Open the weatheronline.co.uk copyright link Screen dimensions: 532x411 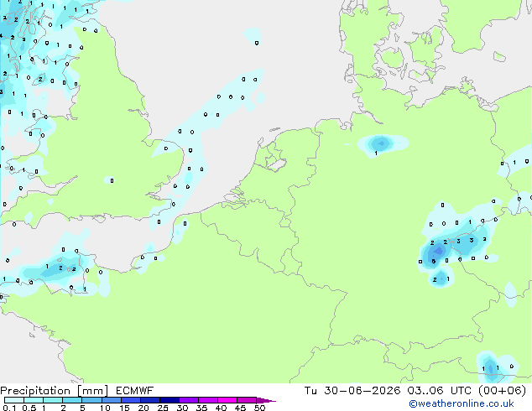[462, 403]
